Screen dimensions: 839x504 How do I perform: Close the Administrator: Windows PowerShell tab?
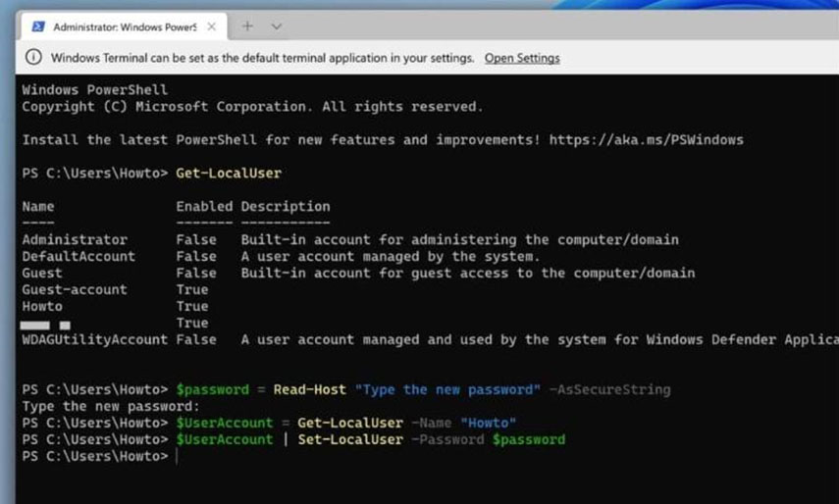[x=211, y=26]
